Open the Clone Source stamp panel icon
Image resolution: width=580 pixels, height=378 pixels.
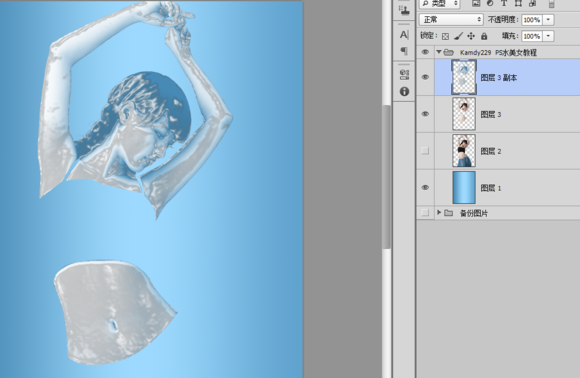pos(404,10)
